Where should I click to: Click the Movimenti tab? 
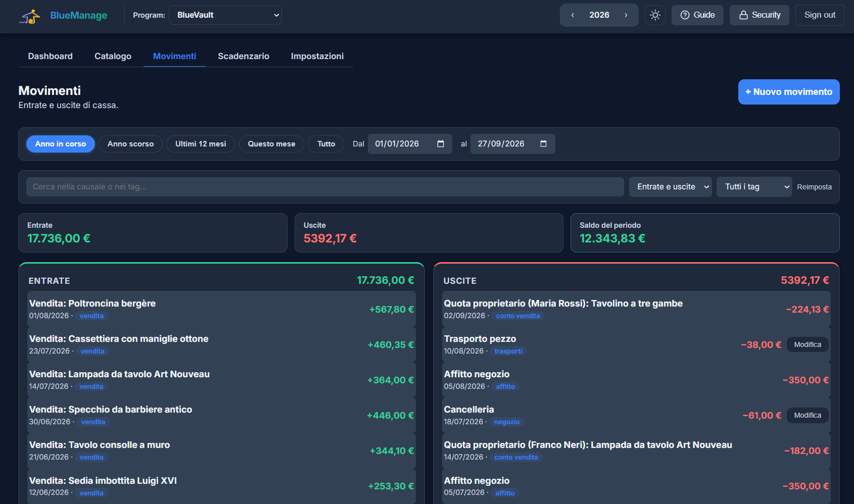click(174, 56)
